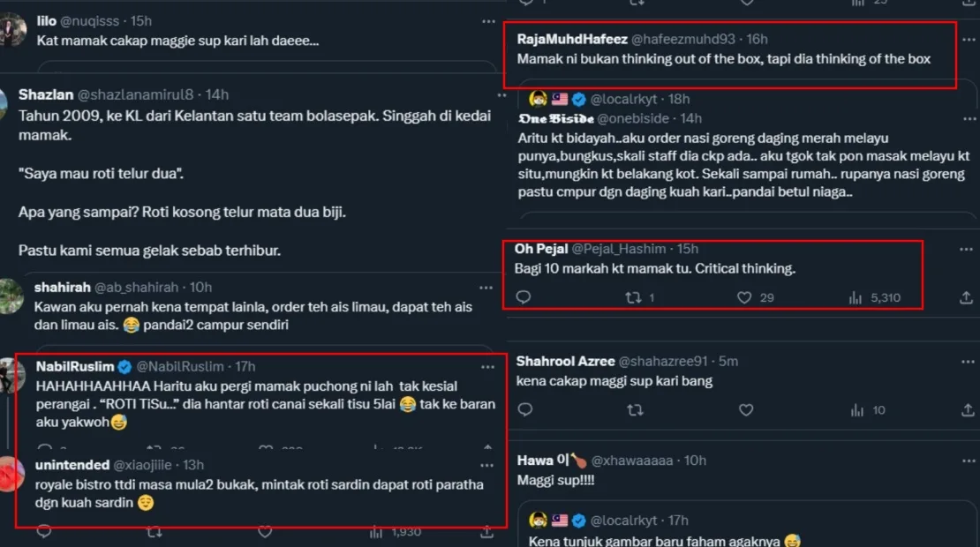This screenshot has height=547, width=980.
Task: Retweet Oh Pejal's Critical thinking tweet
Action: (x=633, y=298)
